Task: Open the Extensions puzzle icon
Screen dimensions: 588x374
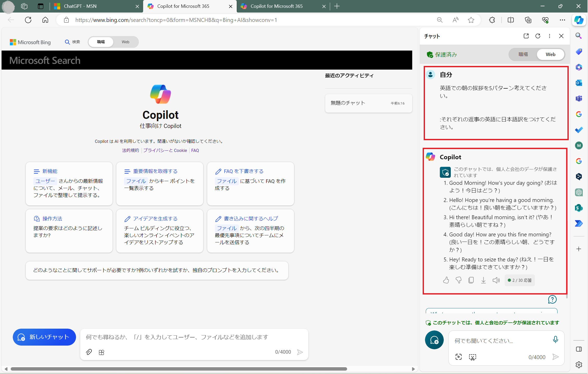Action: (492, 20)
